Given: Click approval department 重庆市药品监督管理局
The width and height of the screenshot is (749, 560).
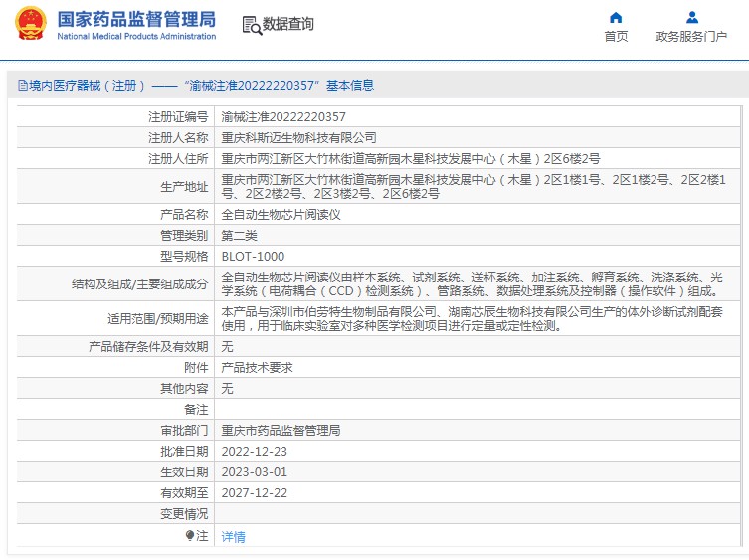Looking at the screenshot, I should pyautogui.click(x=281, y=431).
